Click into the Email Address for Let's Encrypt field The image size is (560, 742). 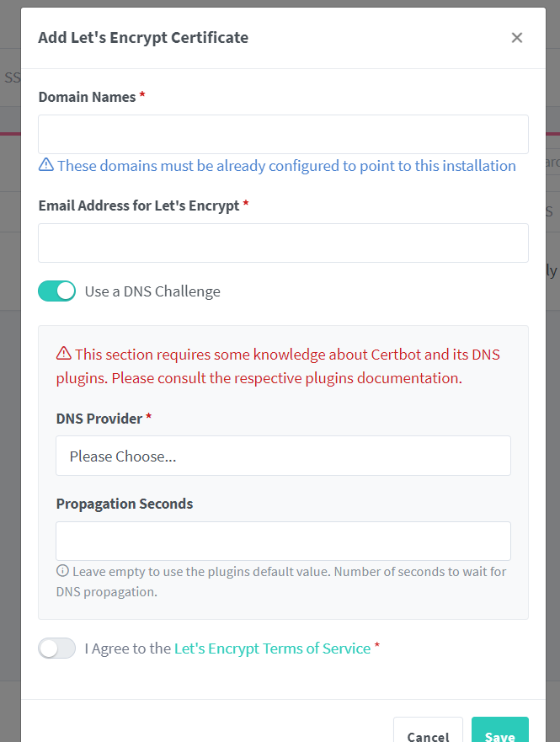tap(283, 243)
